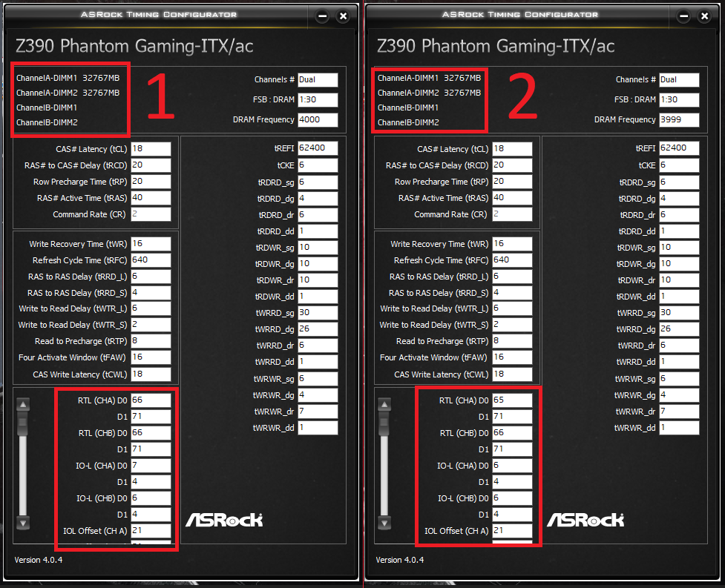Click the ASRock logo in right window
Viewport: 725px width, 588px height.
pyautogui.click(x=585, y=520)
